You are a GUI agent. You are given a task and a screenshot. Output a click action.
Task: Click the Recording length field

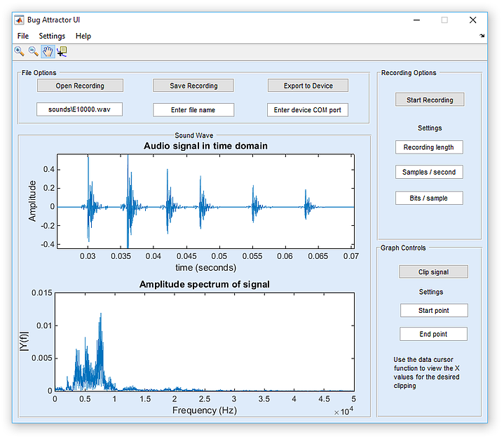tap(429, 147)
